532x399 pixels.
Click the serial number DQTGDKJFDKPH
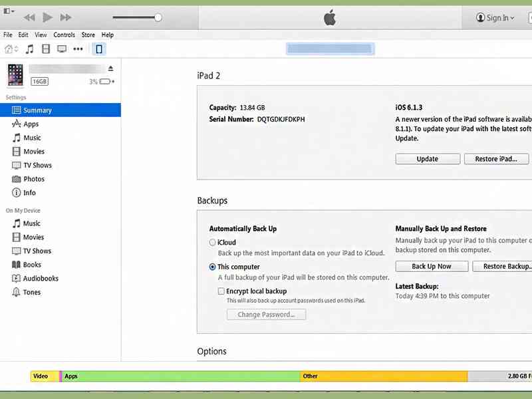coord(281,119)
